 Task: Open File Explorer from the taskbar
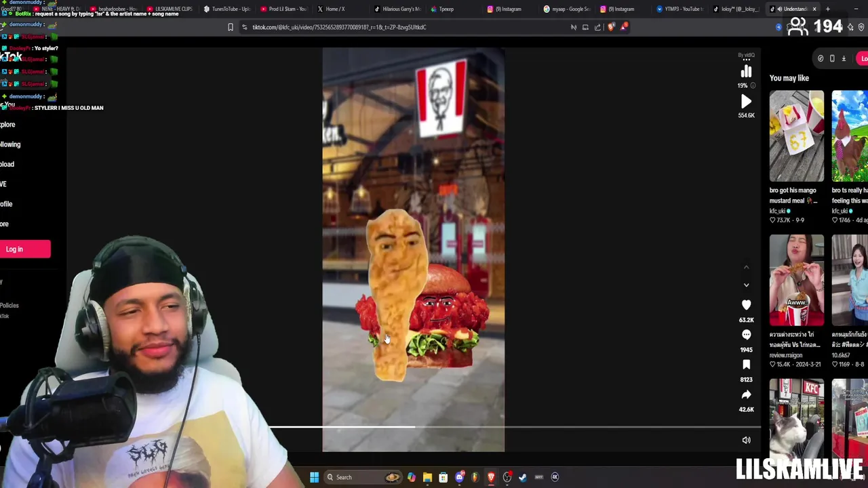[x=427, y=477]
